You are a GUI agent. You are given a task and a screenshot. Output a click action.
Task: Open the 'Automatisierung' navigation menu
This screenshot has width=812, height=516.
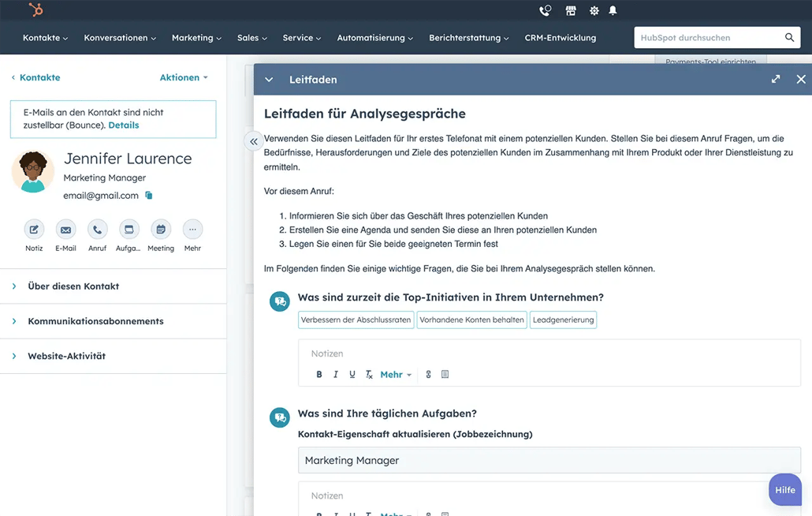coord(374,38)
